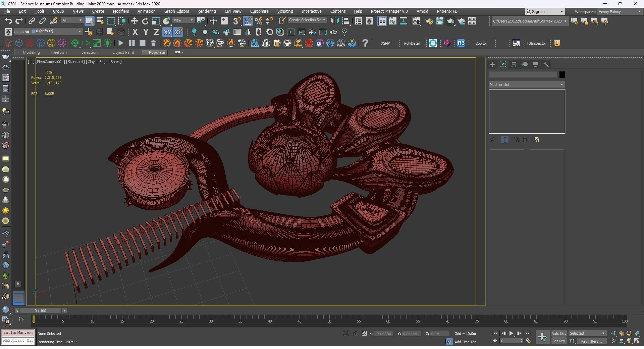
Task: Select the Select and Move tool
Action: coord(134,21)
